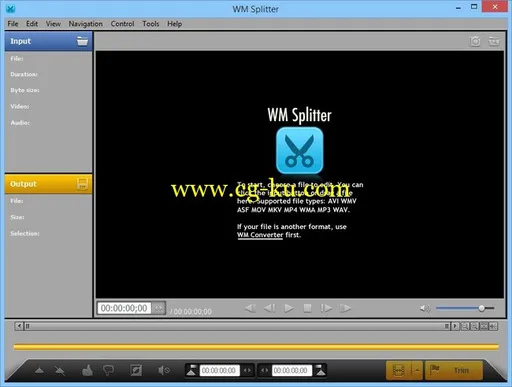
Task: Click the icon right of the camera
Action: coord(494,41)
